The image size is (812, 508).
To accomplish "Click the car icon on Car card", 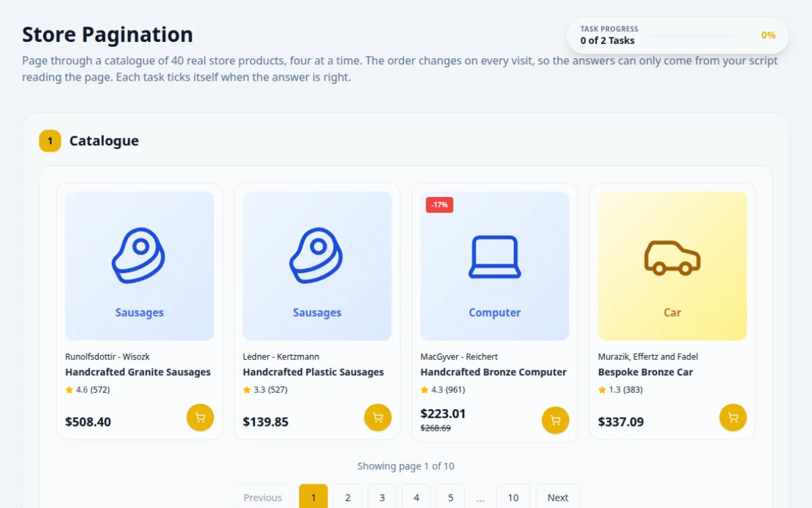I will pyautogui.click(x=672, y=257).
